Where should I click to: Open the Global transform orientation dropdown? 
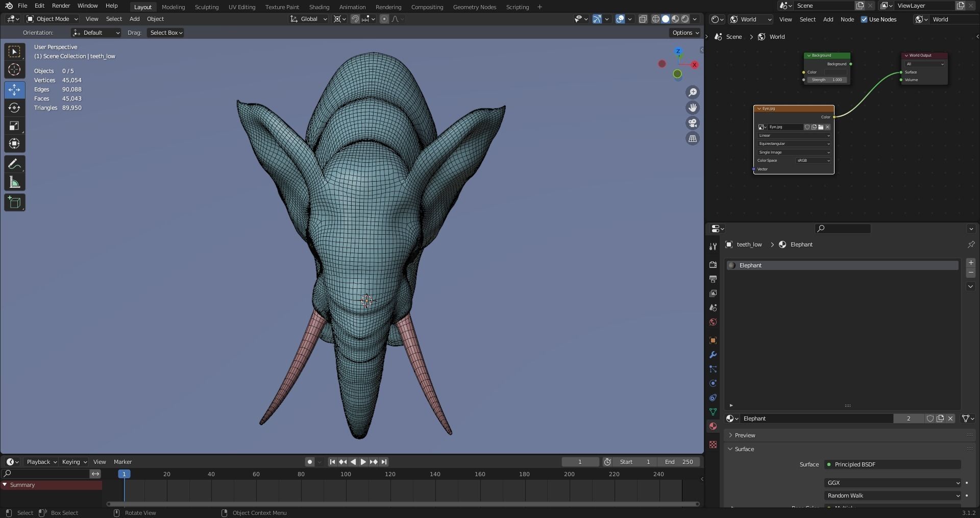click(x=309, y=19)
